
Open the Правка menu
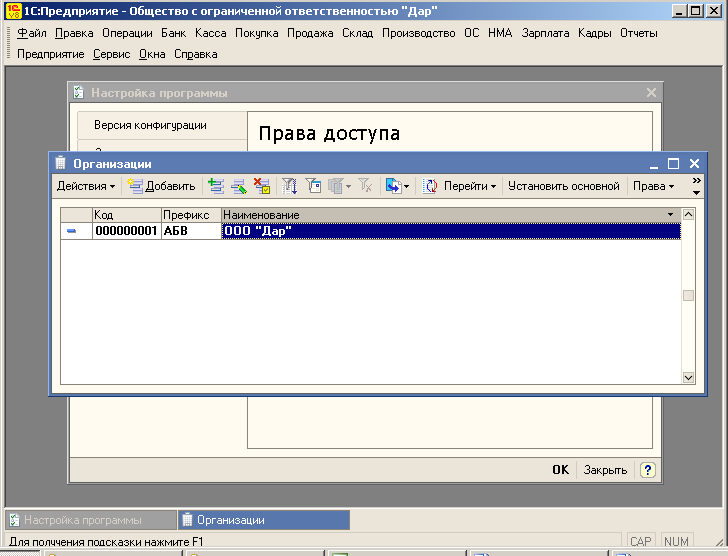74,33
